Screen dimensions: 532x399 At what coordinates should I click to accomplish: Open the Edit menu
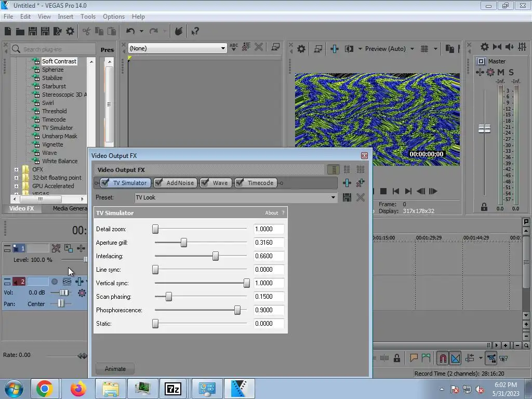[25, 17]
